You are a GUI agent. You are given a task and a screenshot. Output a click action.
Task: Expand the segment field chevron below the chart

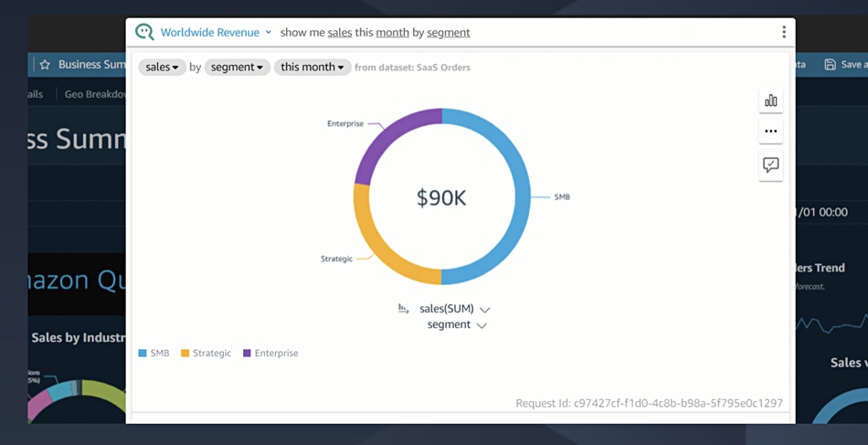pyautogui.click(x=482, y=325)
